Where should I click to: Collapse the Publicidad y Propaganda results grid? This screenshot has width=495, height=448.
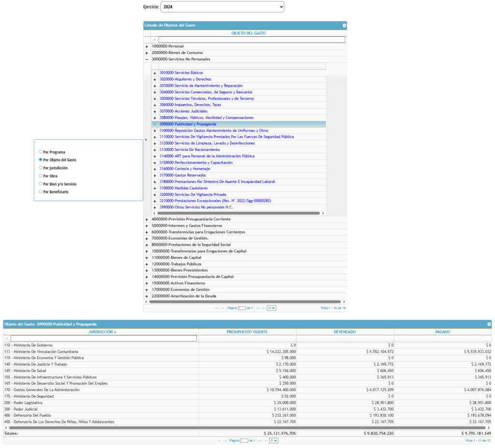(x=489, y=324)
